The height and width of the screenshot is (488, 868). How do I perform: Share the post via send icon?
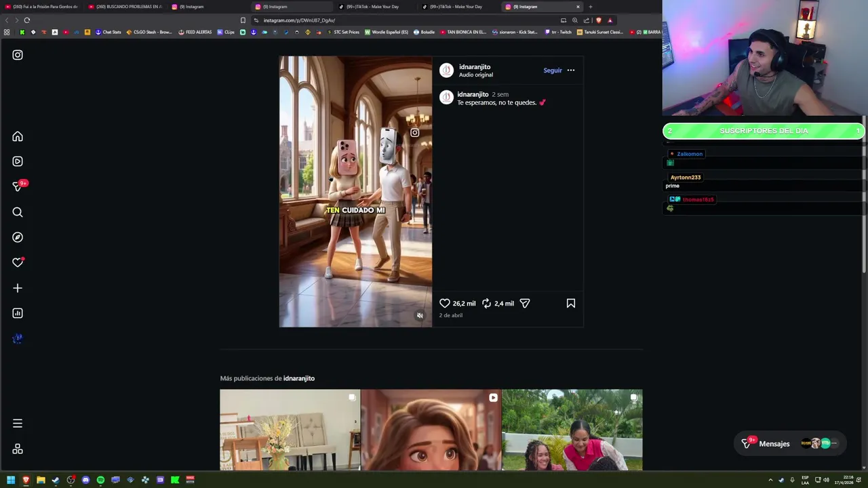point(525,303)
